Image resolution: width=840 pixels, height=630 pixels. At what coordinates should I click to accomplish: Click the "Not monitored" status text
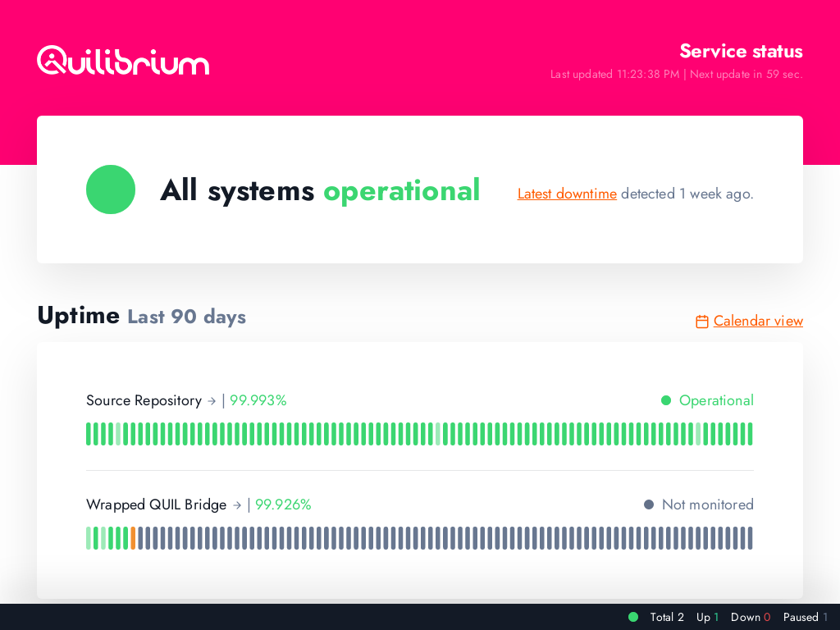coord(708,504)
